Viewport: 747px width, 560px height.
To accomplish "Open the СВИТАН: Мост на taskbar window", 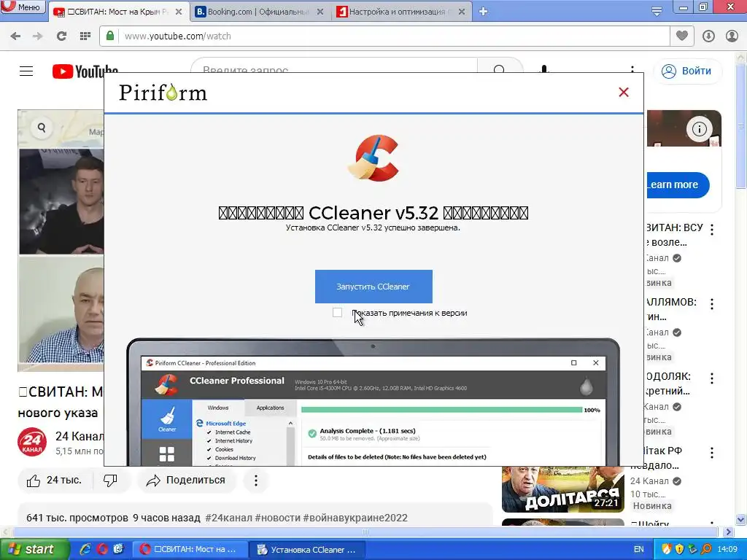I will pos(190,549).
